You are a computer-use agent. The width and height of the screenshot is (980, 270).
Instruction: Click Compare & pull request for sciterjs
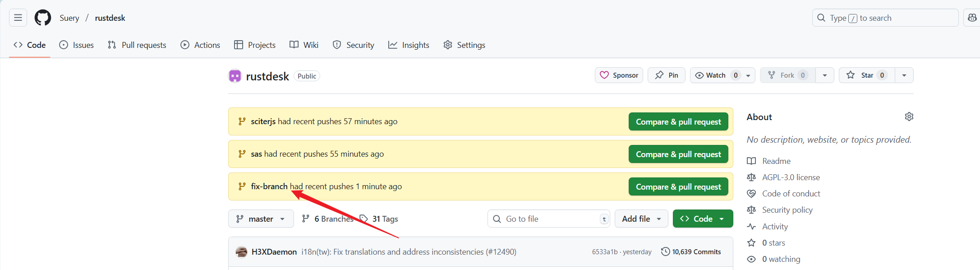[x=678, y=121]
